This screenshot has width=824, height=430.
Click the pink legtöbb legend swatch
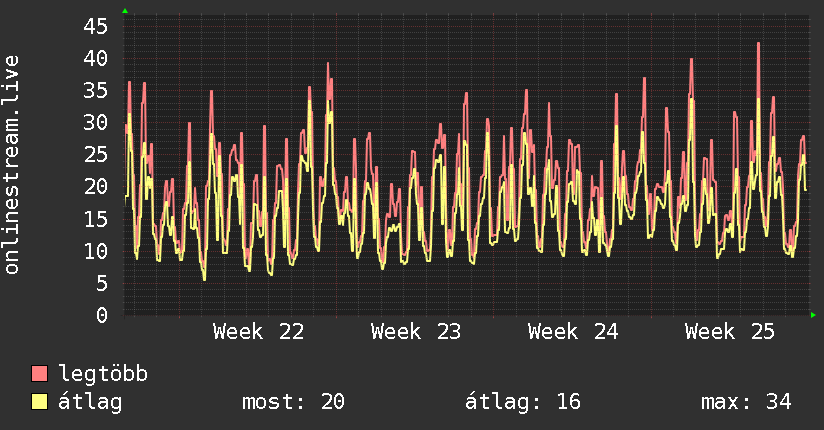(39, 373)
